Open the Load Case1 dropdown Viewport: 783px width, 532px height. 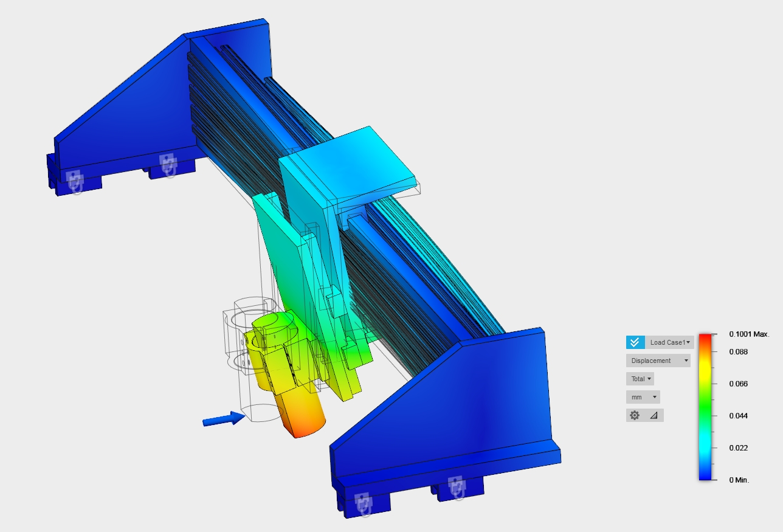click(669, 342)
